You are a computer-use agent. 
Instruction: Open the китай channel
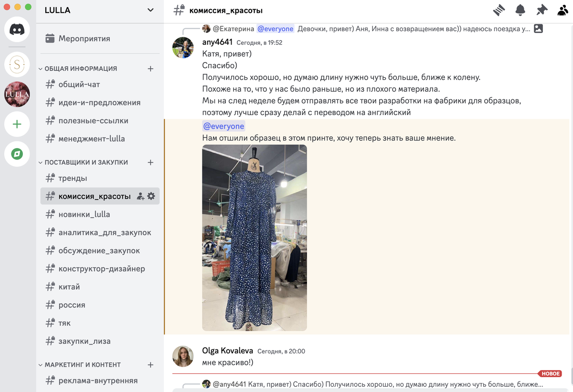[x=100, y=287]
